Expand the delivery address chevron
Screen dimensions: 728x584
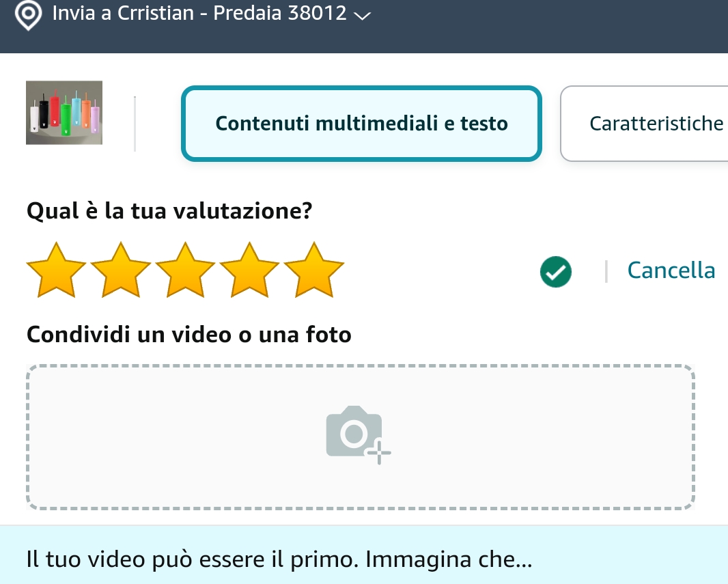(362, 16)
